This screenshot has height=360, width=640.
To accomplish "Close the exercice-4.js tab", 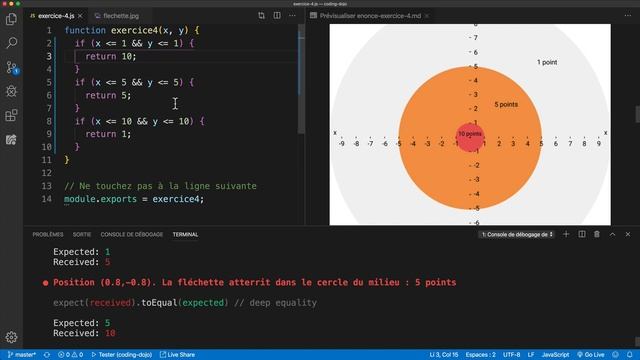I will [80, 16].
